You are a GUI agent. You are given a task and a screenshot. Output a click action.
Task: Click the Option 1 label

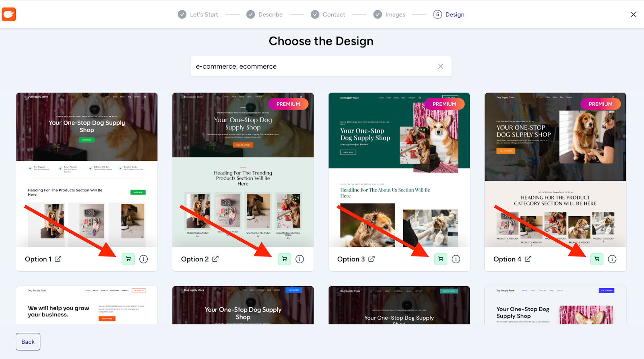(38, 259)
